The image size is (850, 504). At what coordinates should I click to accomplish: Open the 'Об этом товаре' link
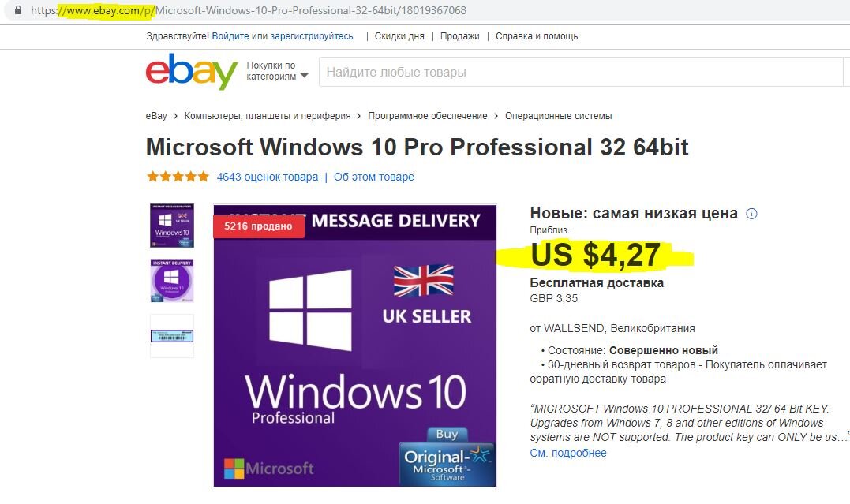coord(374,177)
